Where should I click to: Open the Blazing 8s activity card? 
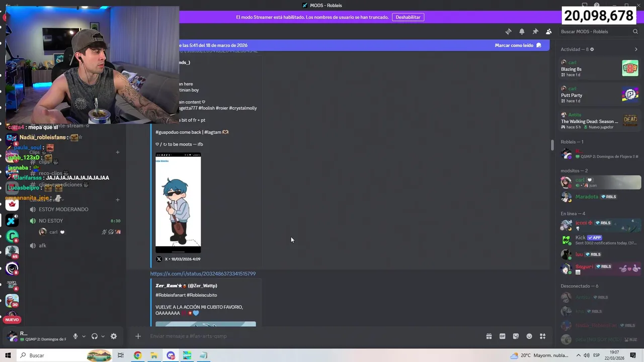pyautogui.click(x=600, y=69)
